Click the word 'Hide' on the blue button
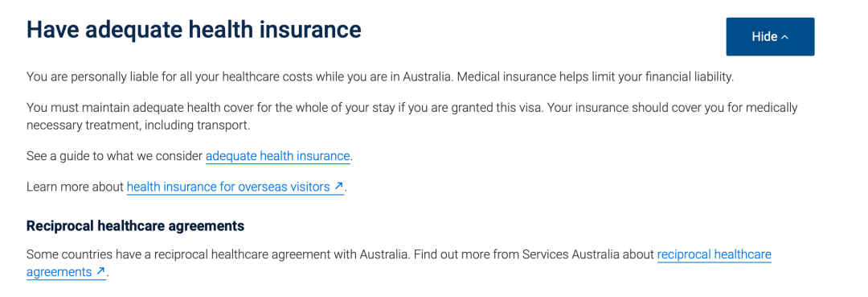 764,36
